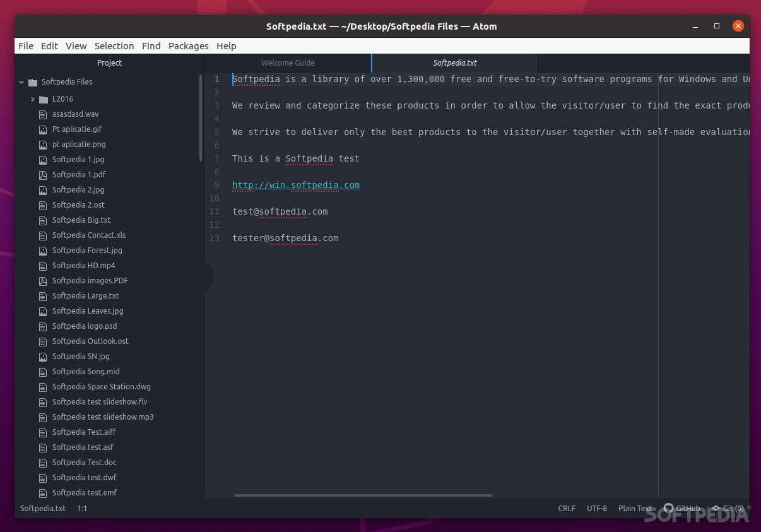
Task: Switch to the Welcome Guide tab
Action: click(288, 62)
